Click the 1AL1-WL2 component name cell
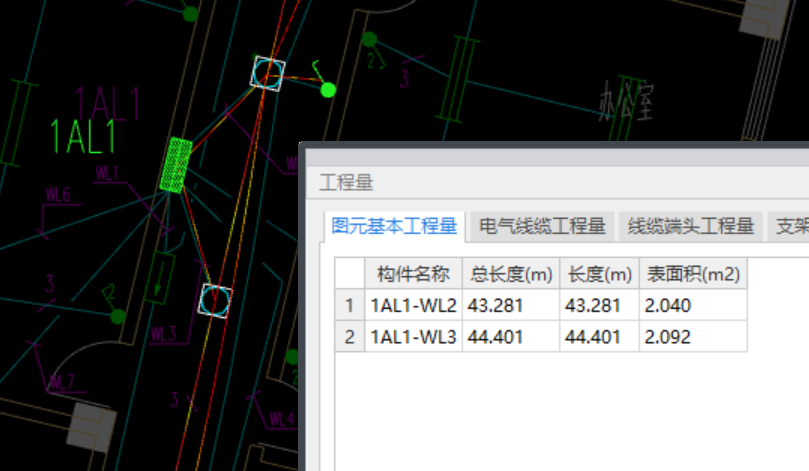Screen dimensions: 809x471 pyautogui.click(x=413, y=305)
